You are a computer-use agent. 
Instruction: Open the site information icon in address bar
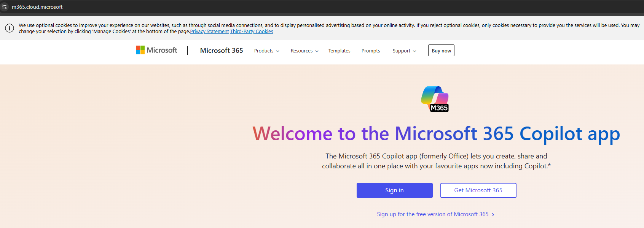(4, 7)
